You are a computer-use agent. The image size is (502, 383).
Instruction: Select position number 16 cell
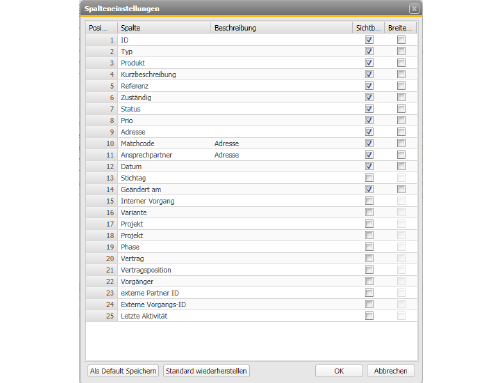pyautogui.click(x=101, y=212)
